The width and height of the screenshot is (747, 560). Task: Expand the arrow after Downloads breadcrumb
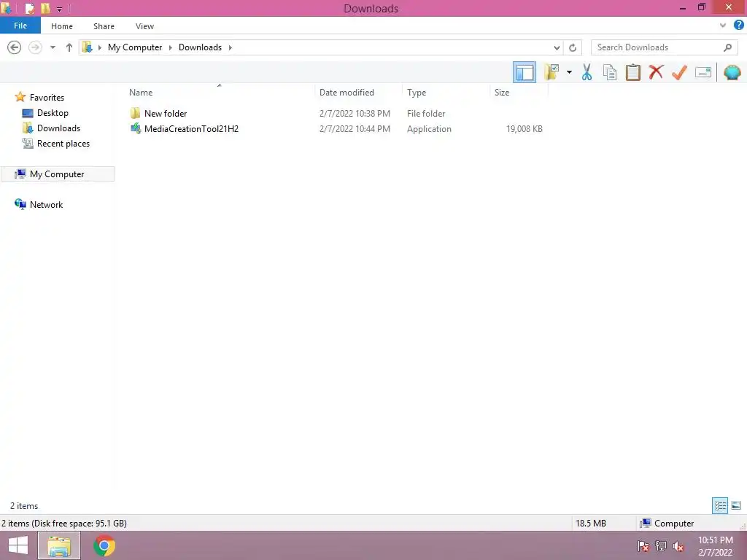tap(230, 47)
